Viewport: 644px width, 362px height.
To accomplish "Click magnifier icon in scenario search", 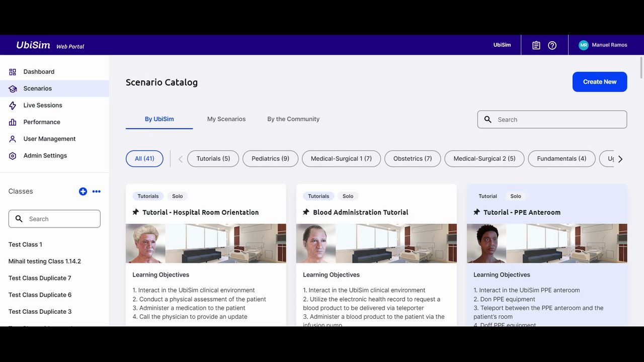I will point(488,120).
